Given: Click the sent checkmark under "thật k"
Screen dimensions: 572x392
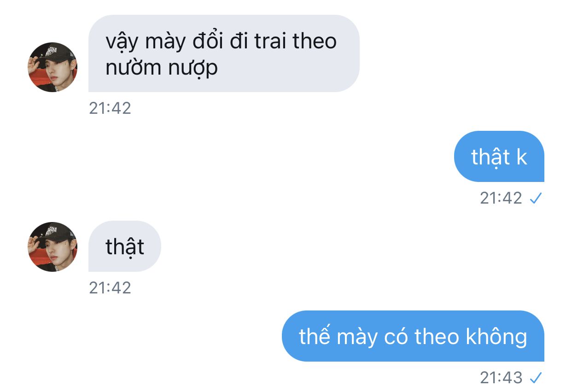Looking at the screenshot, I should (536, 199).
